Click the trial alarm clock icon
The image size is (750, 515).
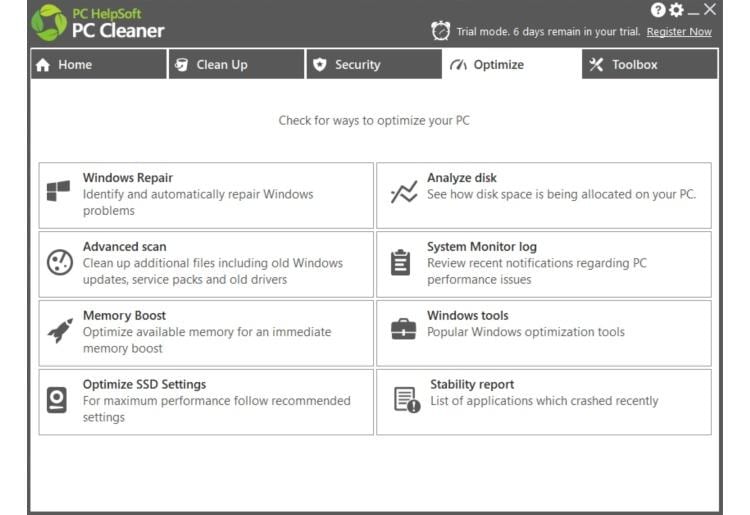pyautogui.click(x=440, y=31)
